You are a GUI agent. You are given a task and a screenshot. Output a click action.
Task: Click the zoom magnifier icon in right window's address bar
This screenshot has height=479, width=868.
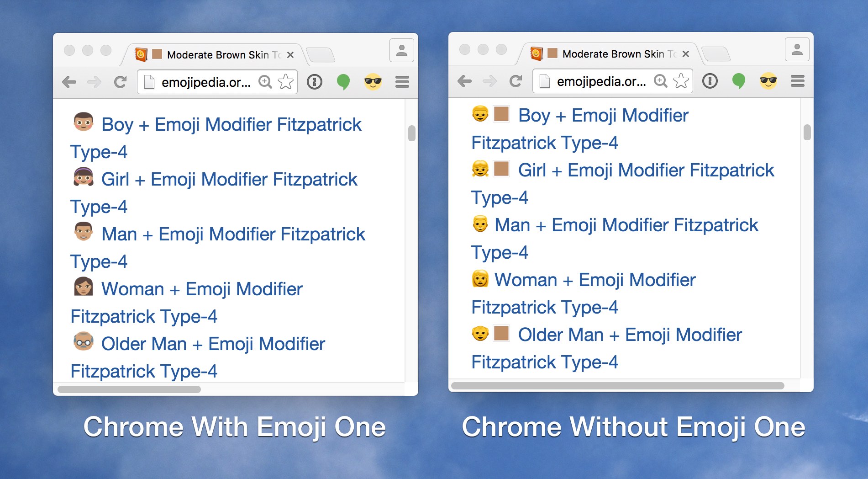click(660, 81)
